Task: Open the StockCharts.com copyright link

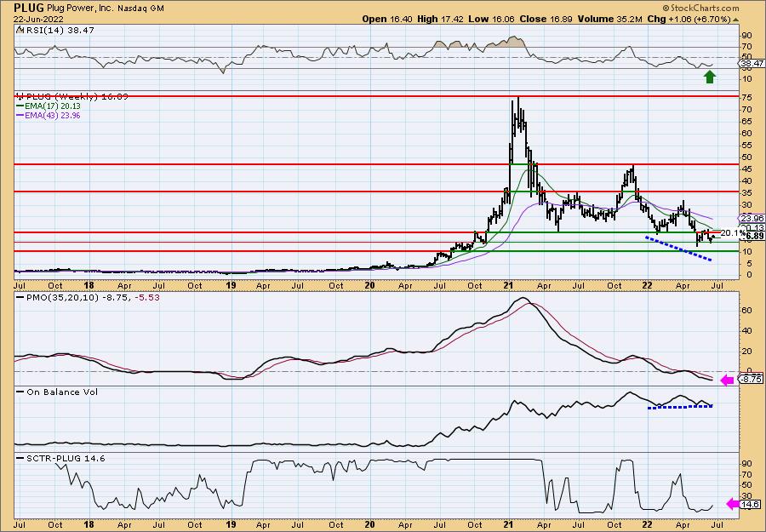Action: 701,8
